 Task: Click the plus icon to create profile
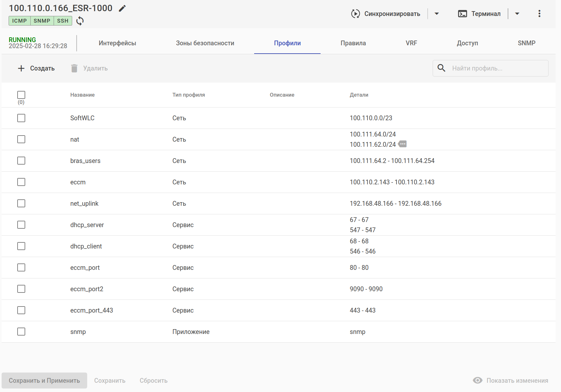pos(21,68)
